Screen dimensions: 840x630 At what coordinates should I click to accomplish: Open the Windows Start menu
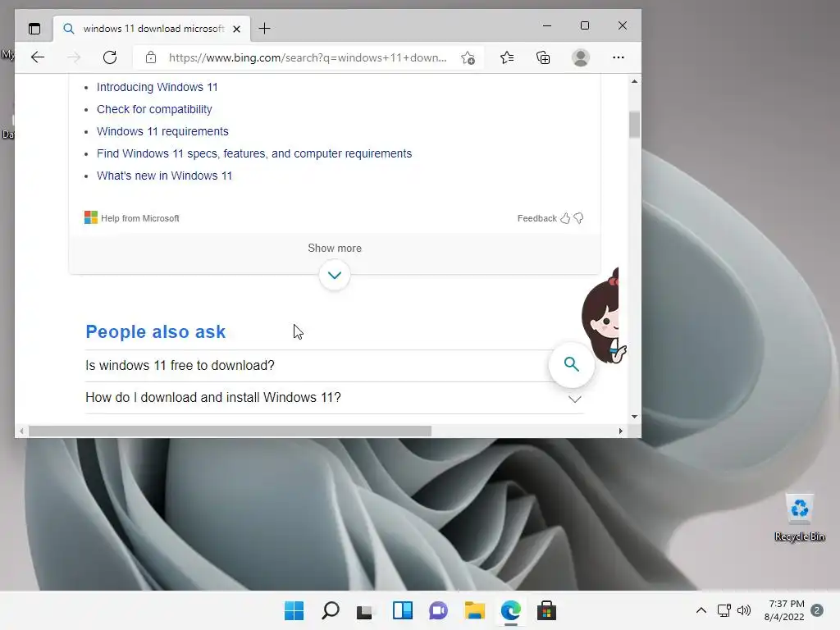pyautogui.click(x=294, y=610)
